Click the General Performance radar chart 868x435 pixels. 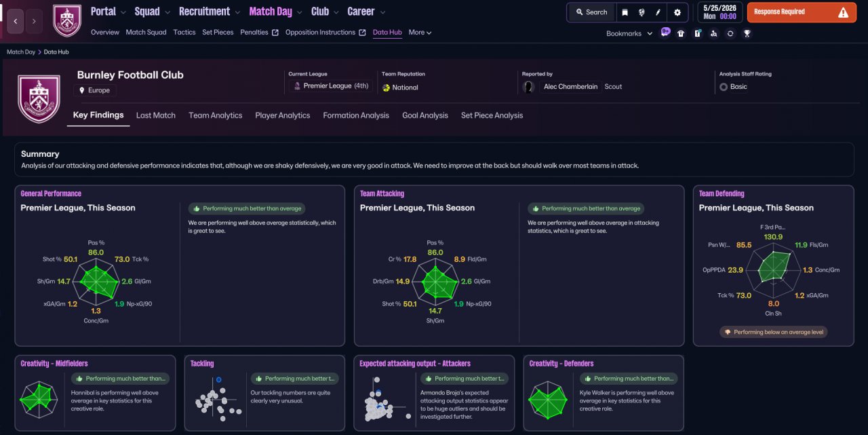point(96,282)
